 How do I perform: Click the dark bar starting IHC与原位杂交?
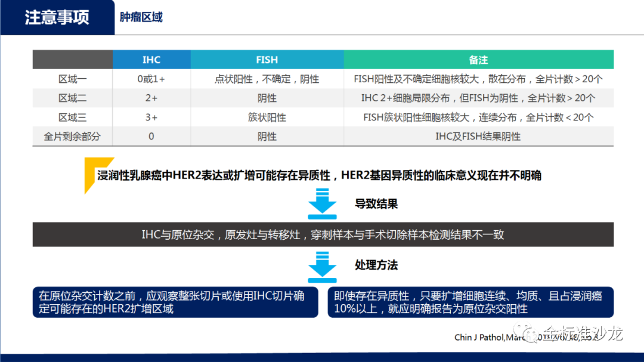[x=323, y=234]
